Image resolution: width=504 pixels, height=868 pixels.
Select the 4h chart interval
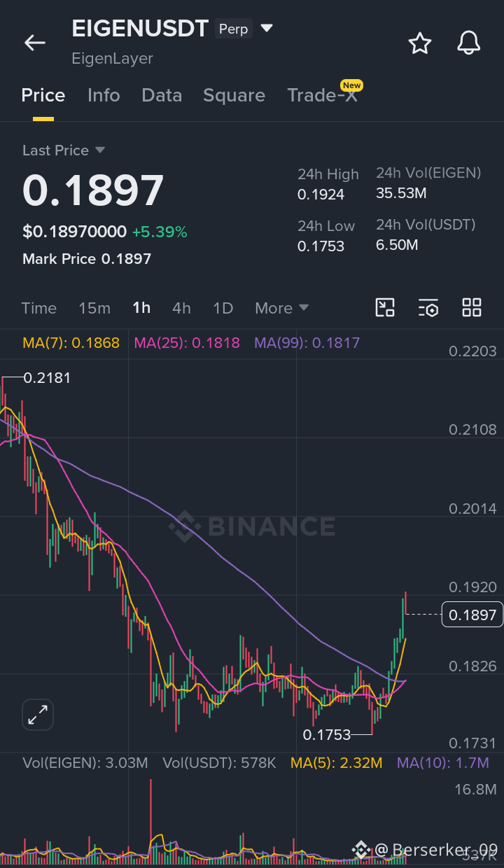181,308
